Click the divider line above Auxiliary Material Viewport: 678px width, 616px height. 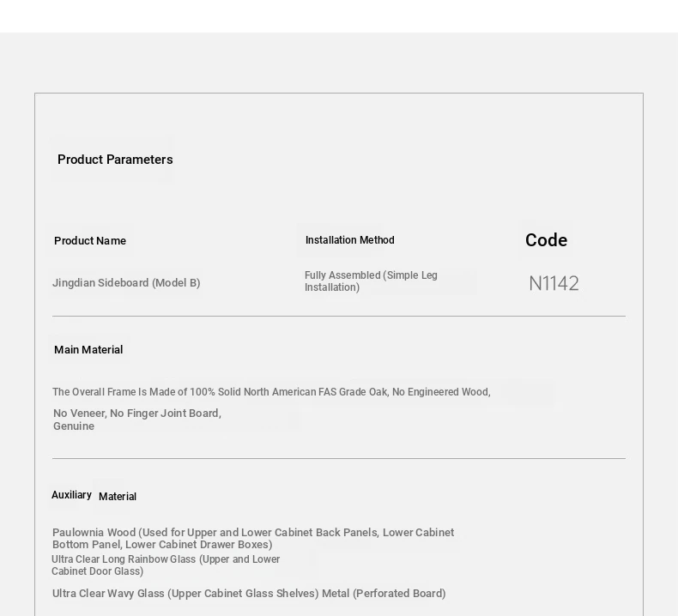[338, 459]
